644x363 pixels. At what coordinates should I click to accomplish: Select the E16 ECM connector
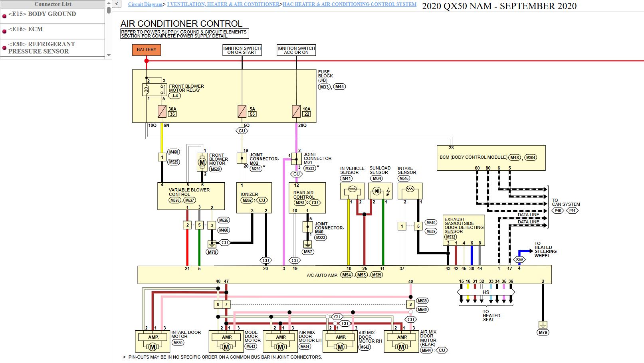pyautogui.click(x=26, y=29)
